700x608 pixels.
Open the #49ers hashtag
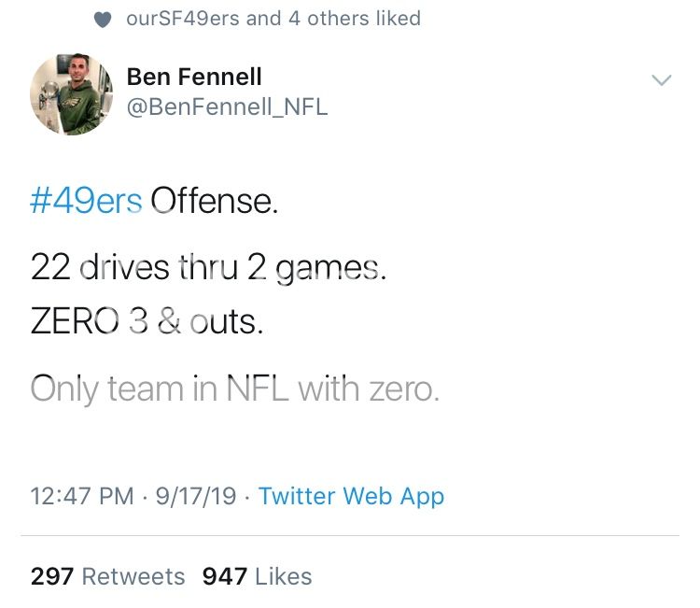pyautogui.click(x=86, y=201)
